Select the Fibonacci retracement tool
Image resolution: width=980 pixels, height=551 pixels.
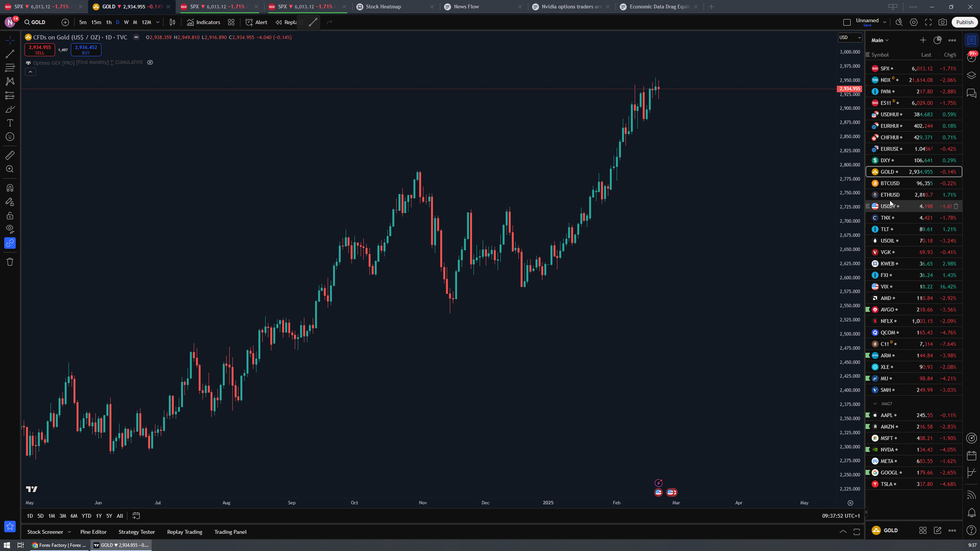tap(10, 68)
